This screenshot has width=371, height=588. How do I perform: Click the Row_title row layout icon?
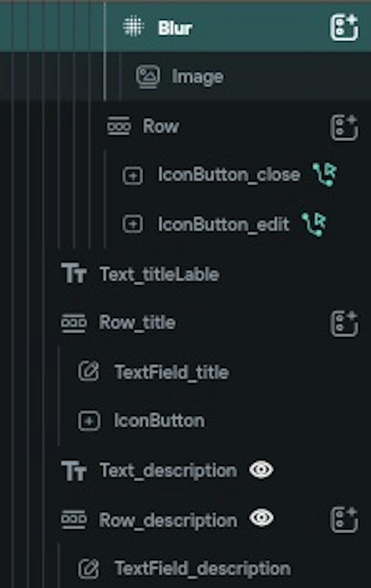pyautogui.click(x=73, y=323)
